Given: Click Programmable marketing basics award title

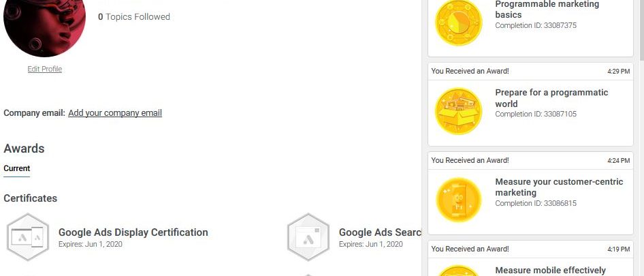Looking at the screenshot, I should coord(547,9).
